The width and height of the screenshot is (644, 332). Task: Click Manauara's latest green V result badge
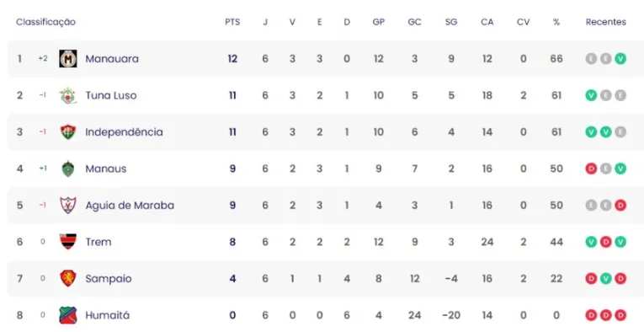[620, 59]
